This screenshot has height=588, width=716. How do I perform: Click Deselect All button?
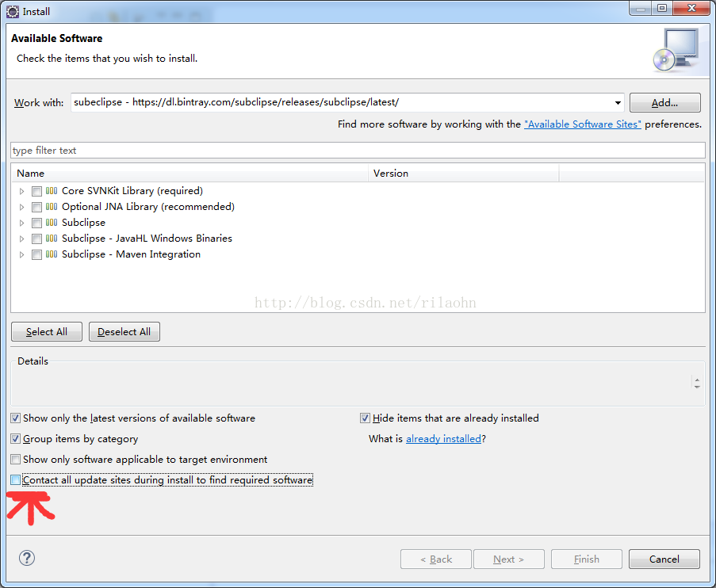pyautogui.click(x=124, y=332)
